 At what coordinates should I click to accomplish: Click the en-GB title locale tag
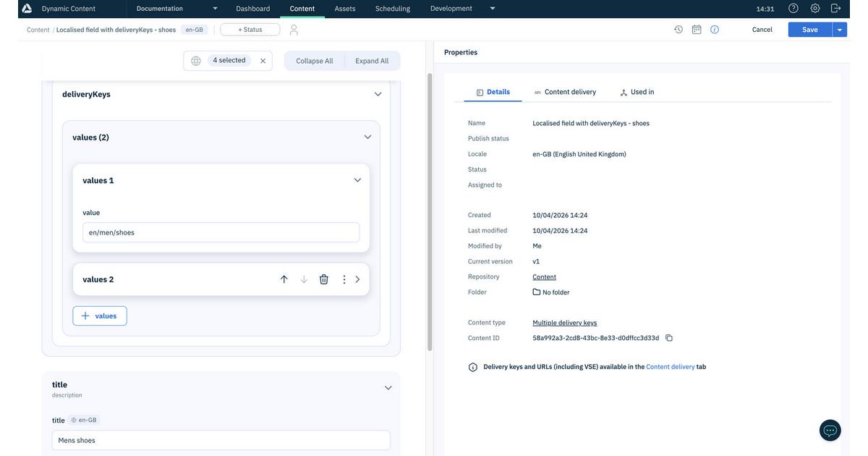(84, 420)
